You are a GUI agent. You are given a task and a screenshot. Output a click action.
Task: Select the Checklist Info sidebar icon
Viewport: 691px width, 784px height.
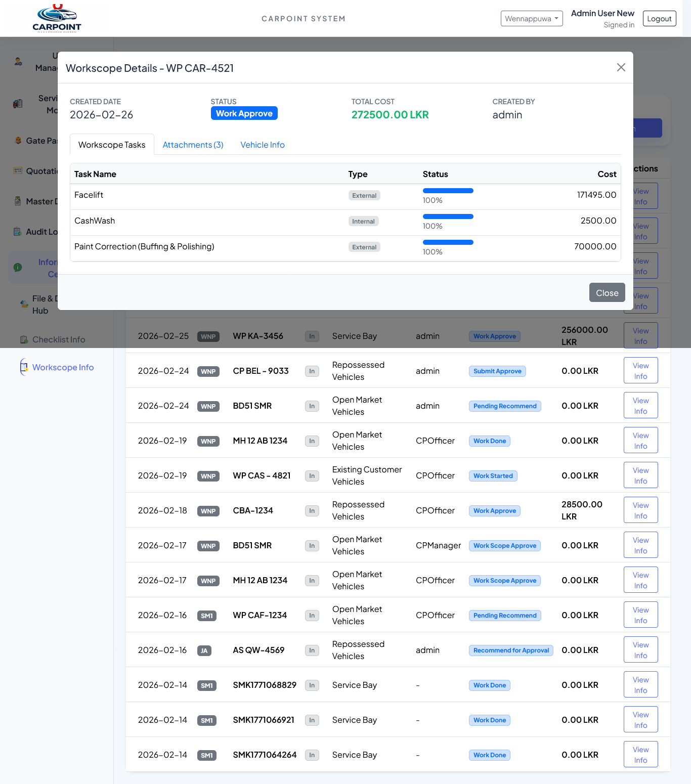pos(24,339)
